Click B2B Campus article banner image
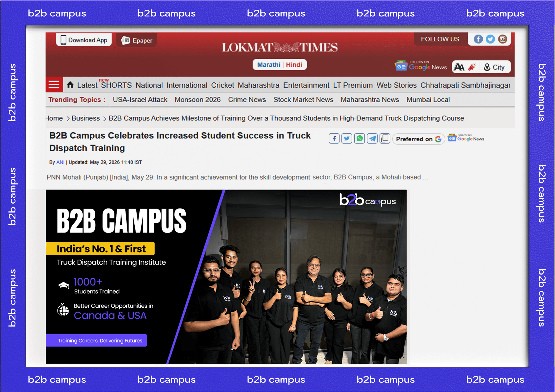Screen dimensions: 555x392 [226, 277]
